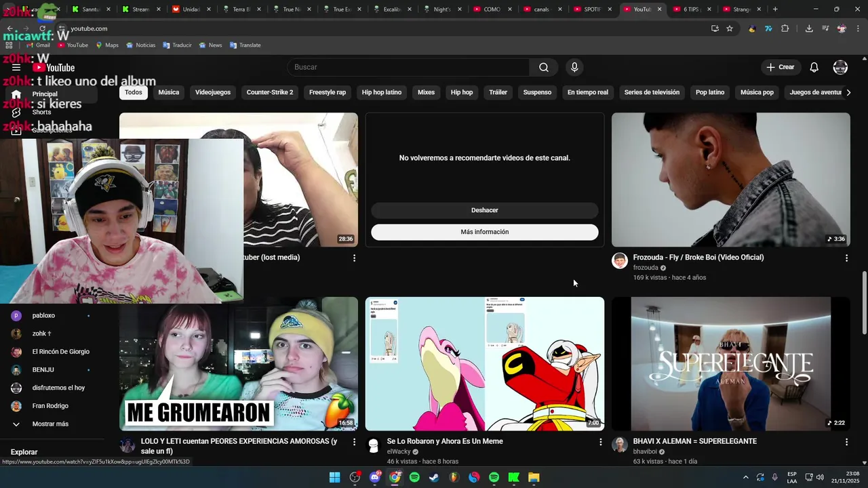Open Fran Rodrigo subscription
Image resolution: width=868 pixels, height=488 pixels.
pyautogui.click(x=51, y=406)
